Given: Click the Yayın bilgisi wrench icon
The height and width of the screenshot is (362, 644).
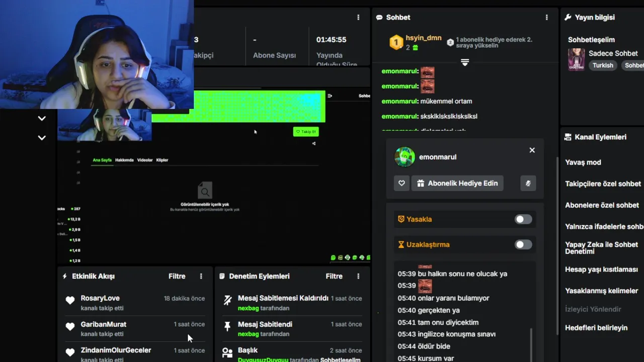Looking at the screenshot, I should (568, 17).
